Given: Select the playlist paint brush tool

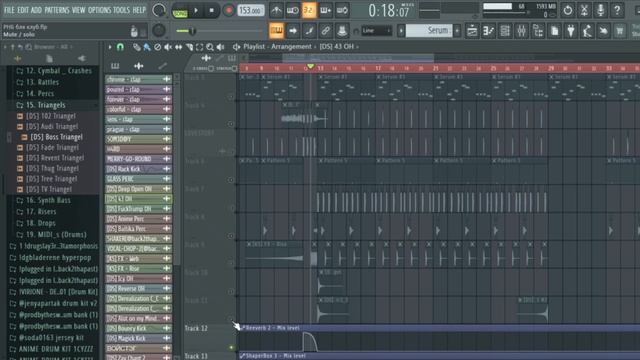Looking at the screenshot, I should [x=147, y=47].
